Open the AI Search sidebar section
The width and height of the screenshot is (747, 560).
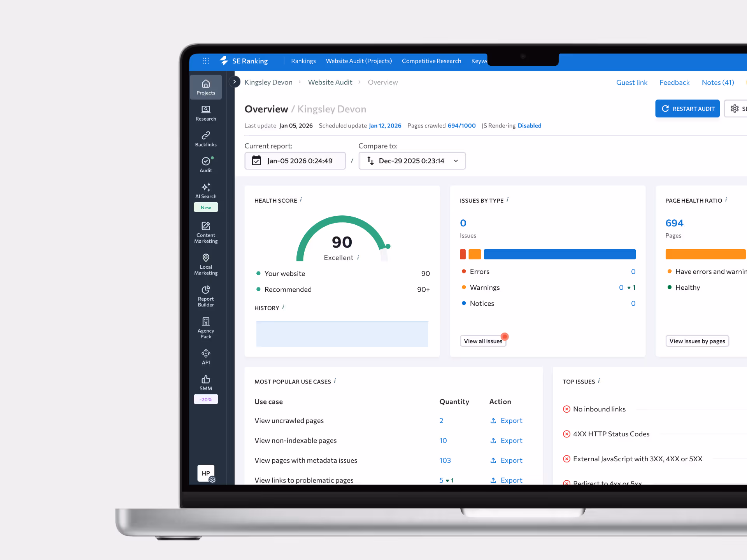pos(206,191)
